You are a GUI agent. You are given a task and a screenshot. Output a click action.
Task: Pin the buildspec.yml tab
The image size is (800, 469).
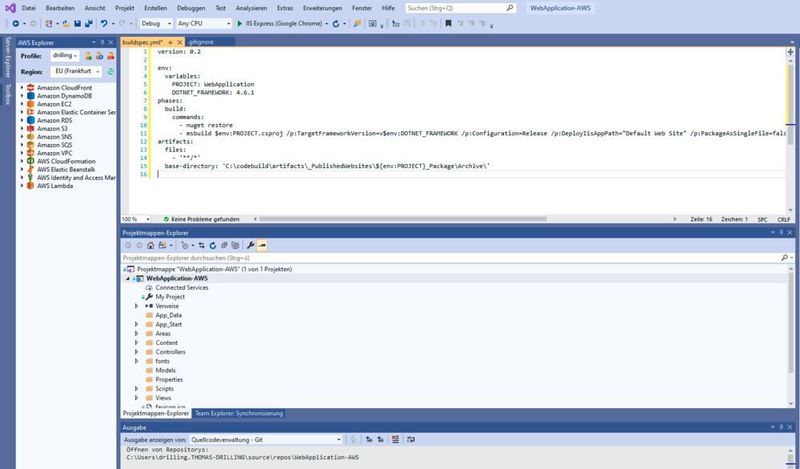[x=170, y=42]
